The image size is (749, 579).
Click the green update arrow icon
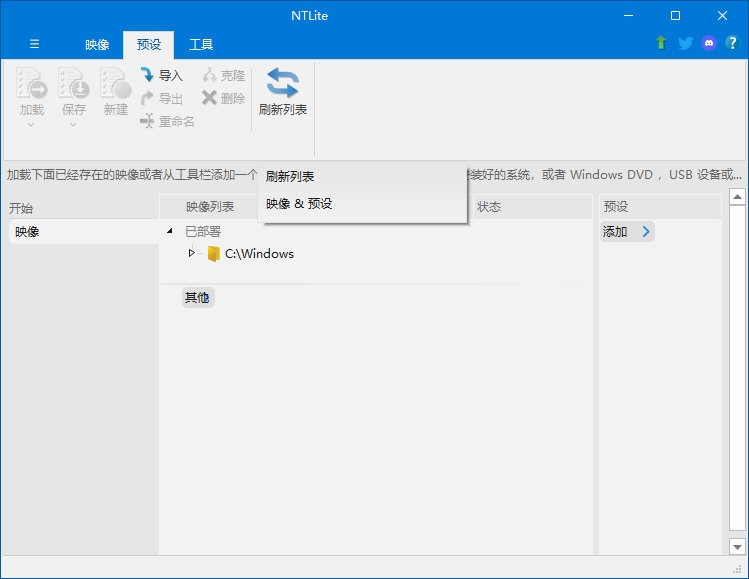coord(661,43)
